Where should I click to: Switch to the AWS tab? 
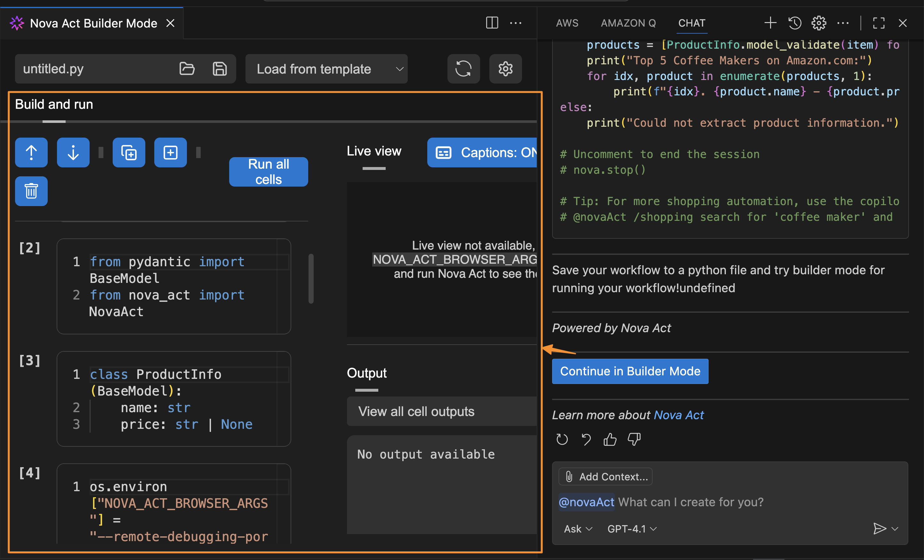(567, 23)
